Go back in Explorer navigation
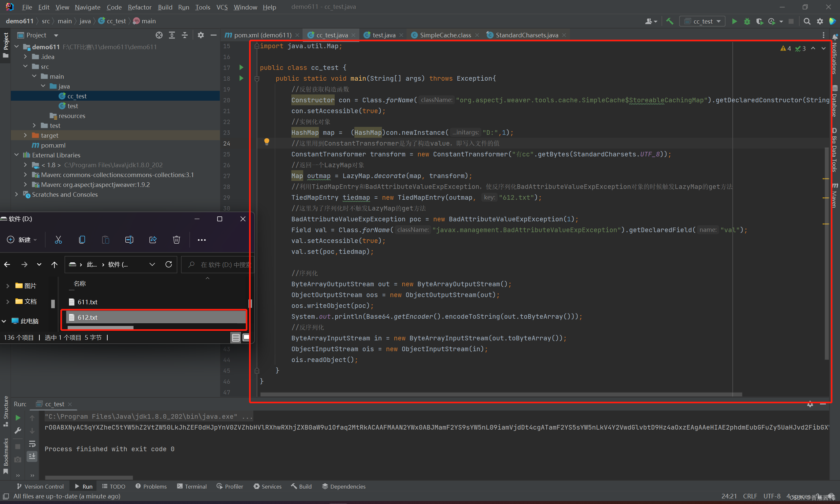The height and width of the screenshot is (504, 840). (7, 264)
